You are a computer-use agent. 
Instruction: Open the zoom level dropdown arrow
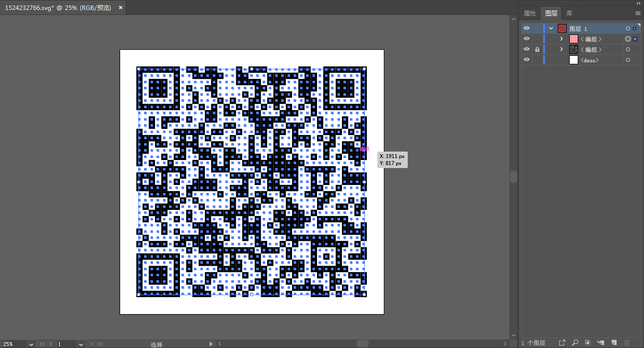coord(31,344)
